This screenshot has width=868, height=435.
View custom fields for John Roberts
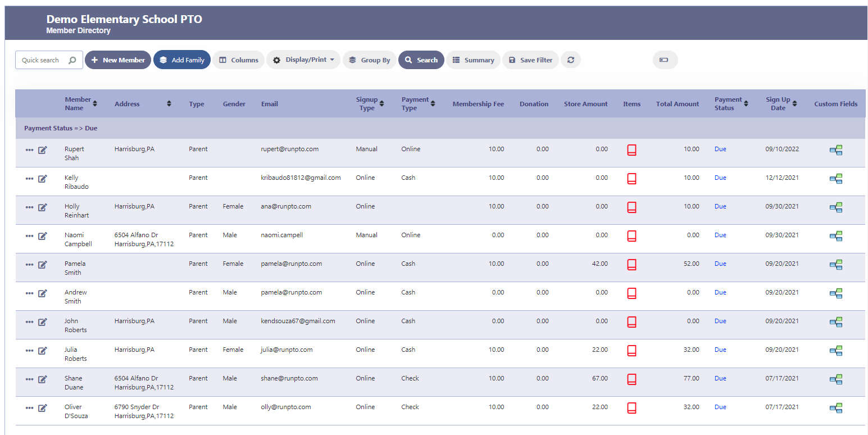point(836,322)
